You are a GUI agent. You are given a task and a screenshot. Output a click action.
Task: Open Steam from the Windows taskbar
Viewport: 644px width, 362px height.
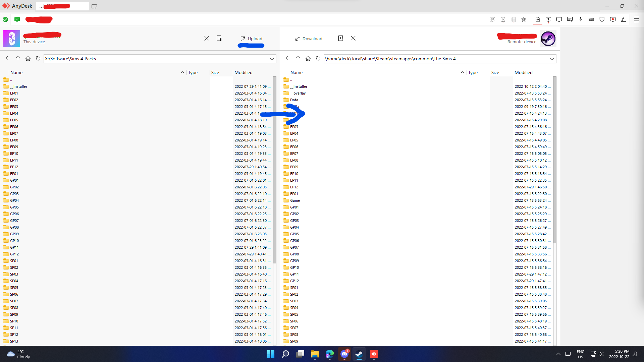coord(359,354)
